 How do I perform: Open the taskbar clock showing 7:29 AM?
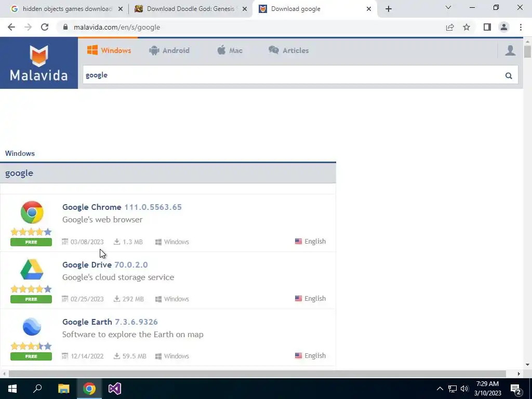pyautogui.click(x=487, y=389)
